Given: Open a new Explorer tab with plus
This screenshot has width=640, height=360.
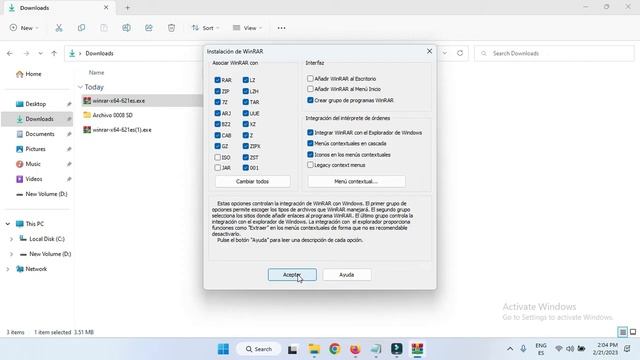Looking at the screenshot, I should [127, 7].
